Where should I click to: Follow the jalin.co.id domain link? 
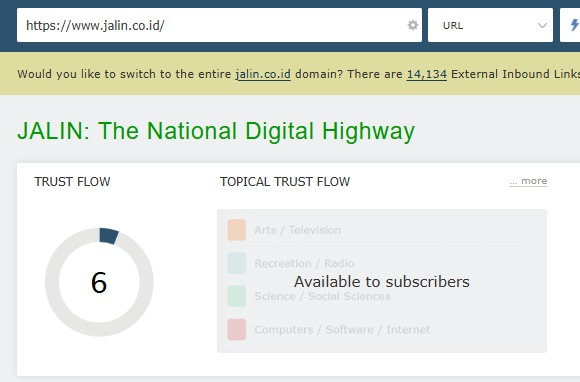pyautogui.click(x=263, y=74)
